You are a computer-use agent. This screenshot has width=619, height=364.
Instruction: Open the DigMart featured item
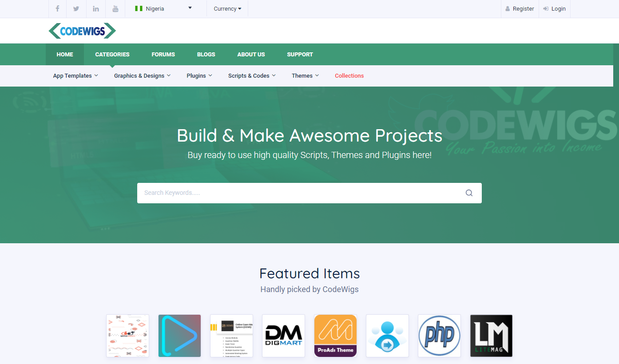click(x=283, y=336)
